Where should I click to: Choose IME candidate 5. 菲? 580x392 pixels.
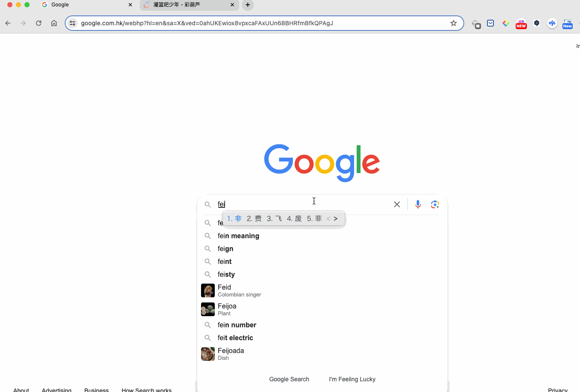pyautogui.click(x=314, y=218)
